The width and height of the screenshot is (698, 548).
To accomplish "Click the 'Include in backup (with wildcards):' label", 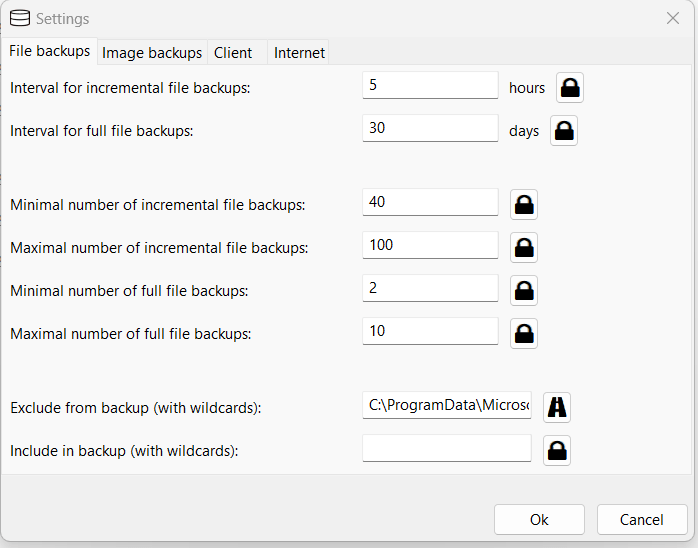I will [x=124, y=451].
